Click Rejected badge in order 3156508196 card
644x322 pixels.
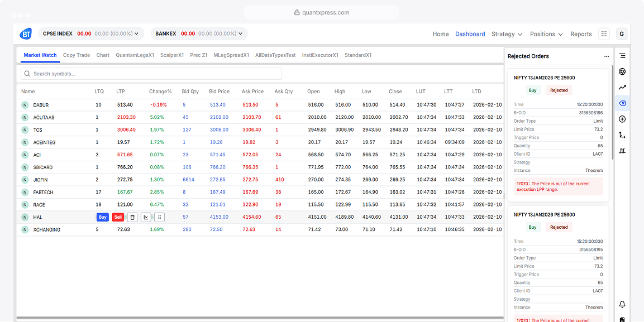(x=559, y=90)
